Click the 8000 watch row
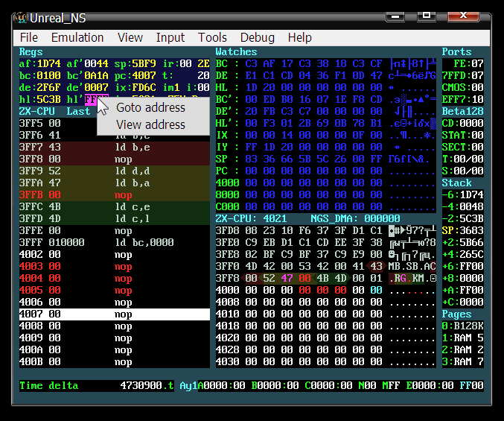The height and width of the screenshot is (421, 504). point(325,195)
